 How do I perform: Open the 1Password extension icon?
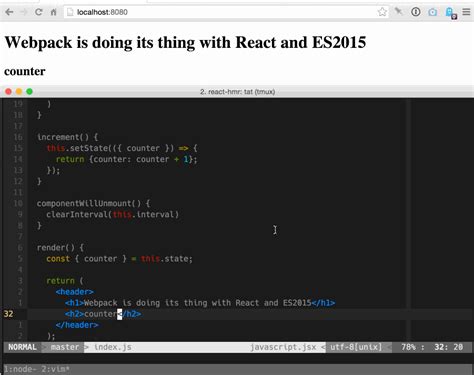tap(416, 12)
